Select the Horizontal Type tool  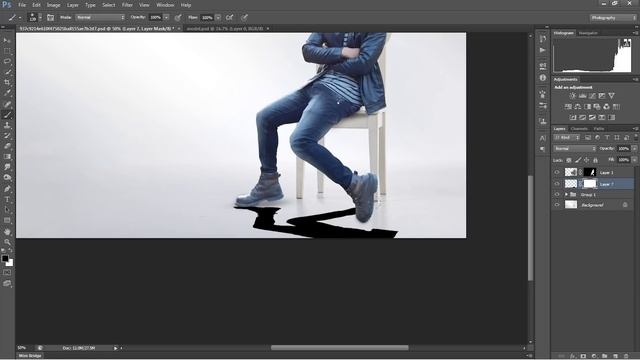[7, 200]
